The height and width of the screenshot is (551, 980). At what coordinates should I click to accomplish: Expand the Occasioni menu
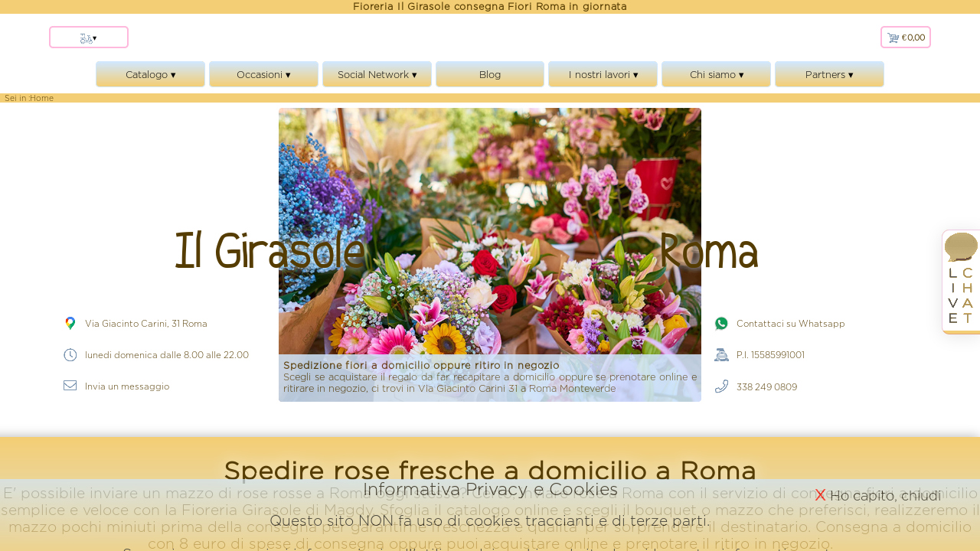[x=263, y=74]
